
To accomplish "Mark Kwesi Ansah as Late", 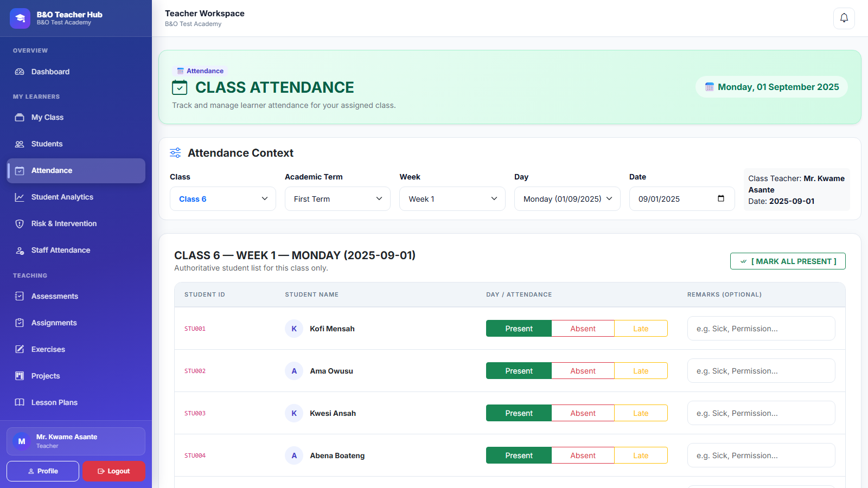I will tap(641, 413).
